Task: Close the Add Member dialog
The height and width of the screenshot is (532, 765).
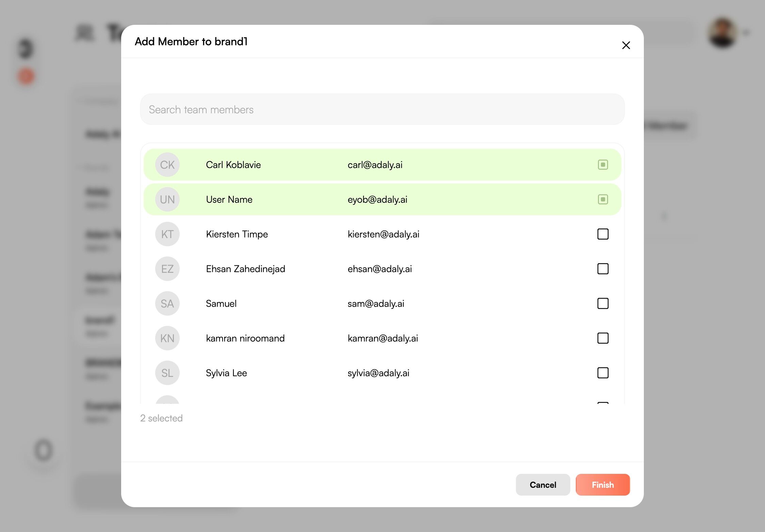Action: coord(626,45)
